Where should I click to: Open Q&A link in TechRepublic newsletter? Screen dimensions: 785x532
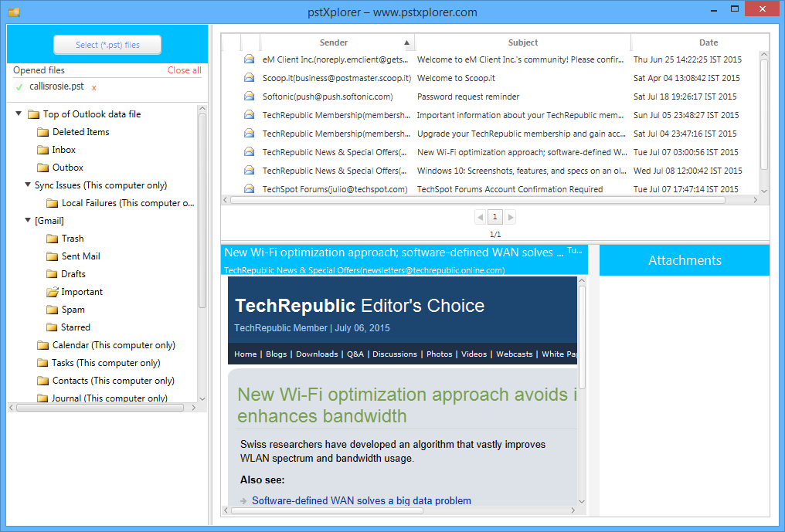tap(355, 354)
